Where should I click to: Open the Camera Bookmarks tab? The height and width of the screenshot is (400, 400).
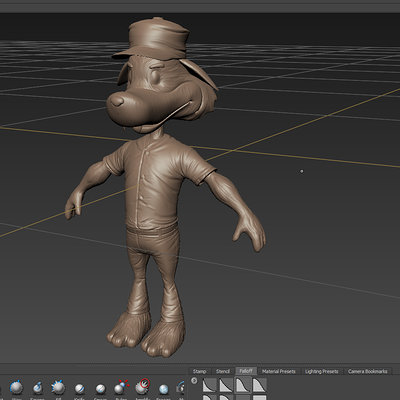368,371
